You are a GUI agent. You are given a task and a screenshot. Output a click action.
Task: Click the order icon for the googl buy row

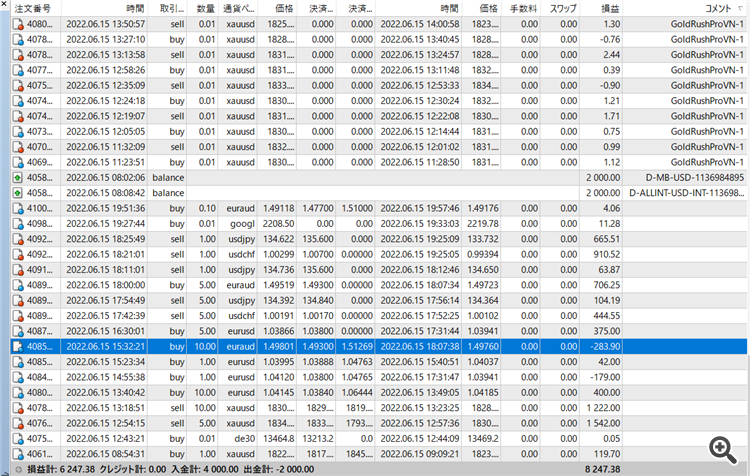(18, 224)
